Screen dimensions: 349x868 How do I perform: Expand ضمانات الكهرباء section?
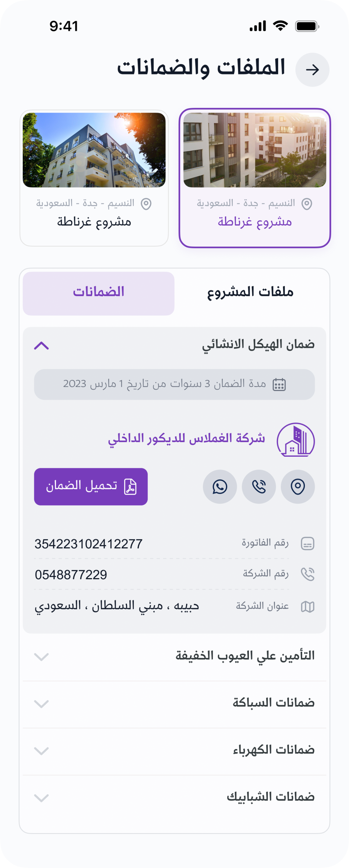[x=41, y=751]
